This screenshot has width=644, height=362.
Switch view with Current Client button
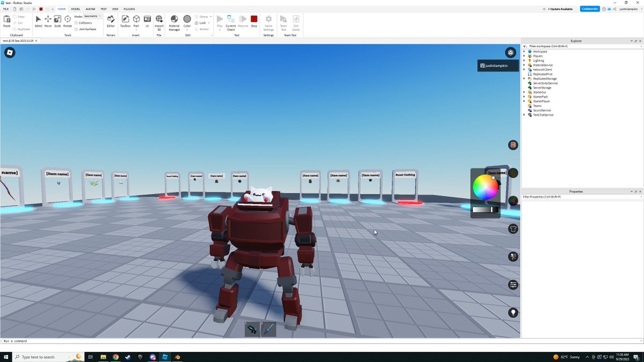coord(231,22)
